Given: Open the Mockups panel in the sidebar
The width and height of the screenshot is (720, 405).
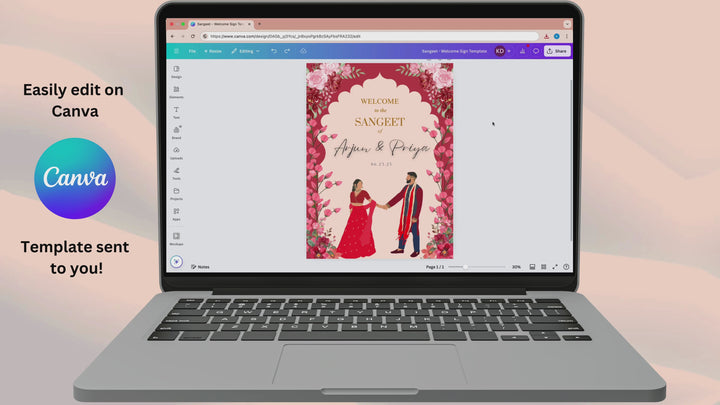Looking at the screenshot, I should [176, 239].
